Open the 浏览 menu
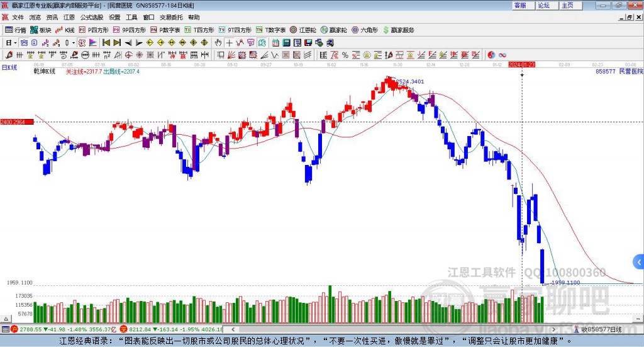644x347 pixels. (35, 17)
